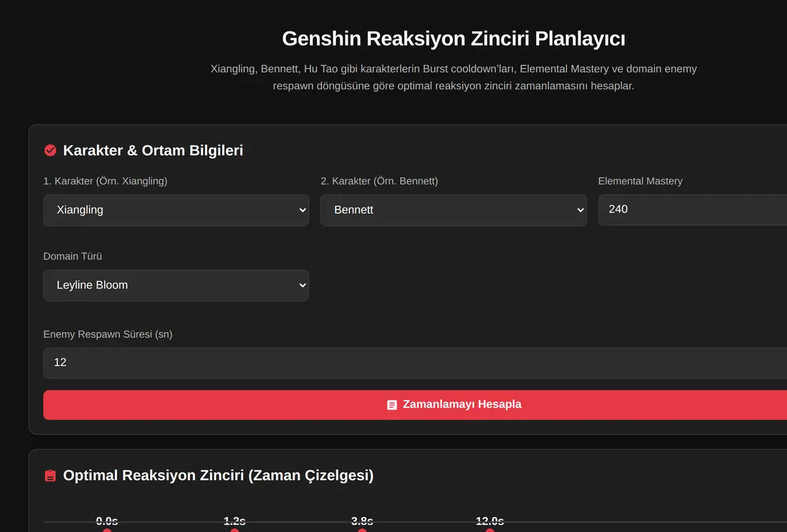Screen dimensions: 787x532
Task: Click the Karakter & Ortam Bilgileri section title
Action: [153, 150]
